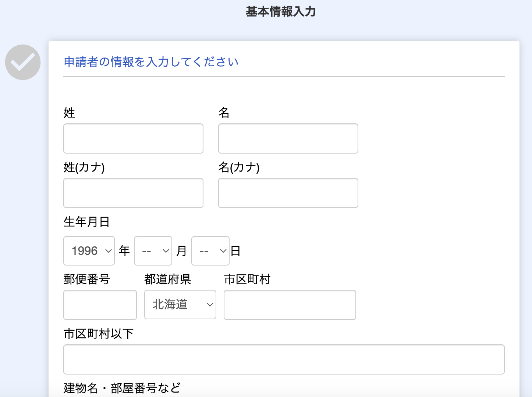Click the 名(カナ) text box

point(288,193)
